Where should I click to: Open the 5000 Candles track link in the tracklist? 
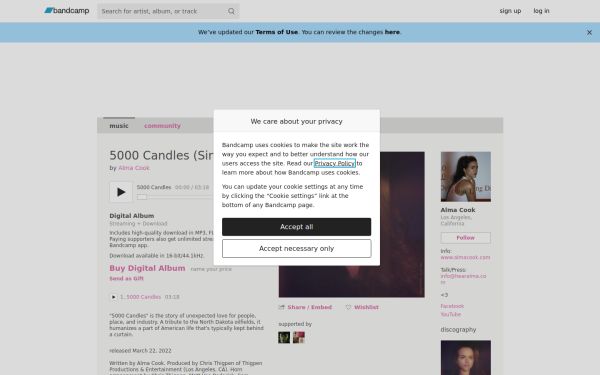143,297
